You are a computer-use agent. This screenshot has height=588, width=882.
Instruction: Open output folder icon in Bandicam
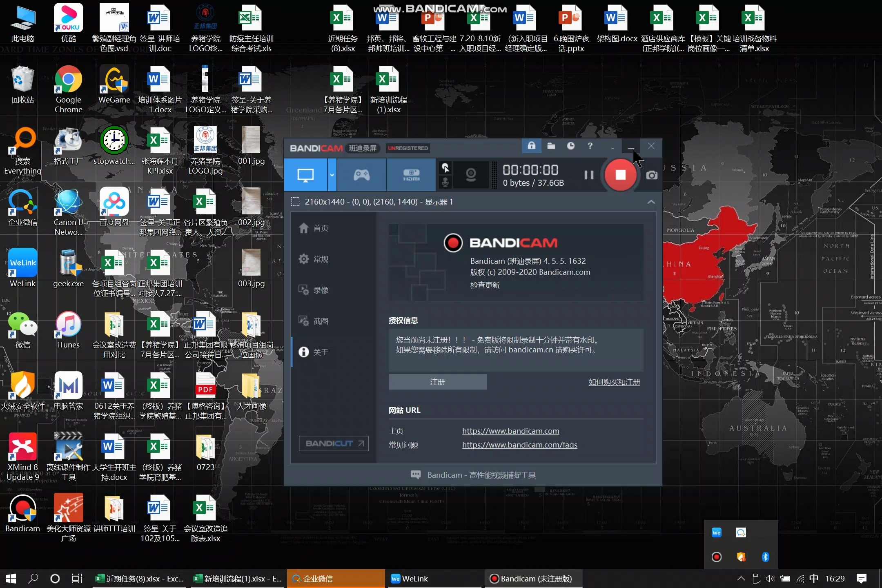click(x=551, y=146)
